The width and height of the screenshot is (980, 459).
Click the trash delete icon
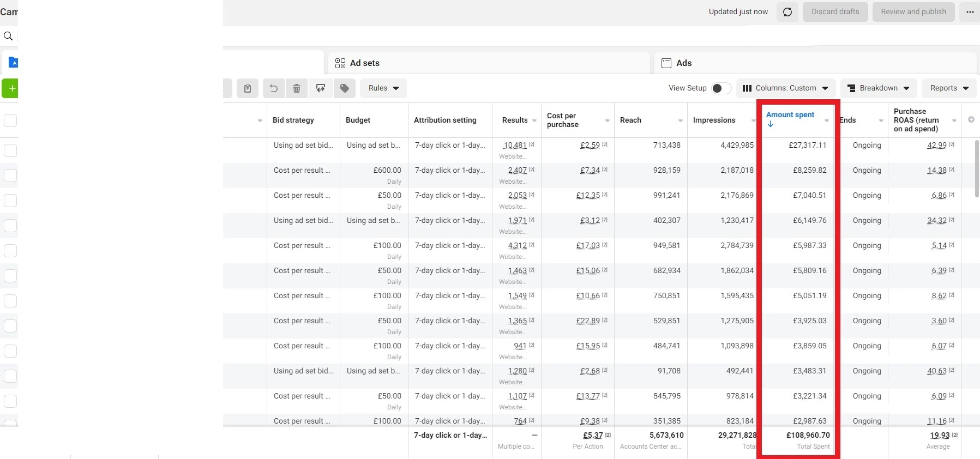click(297, 88)
